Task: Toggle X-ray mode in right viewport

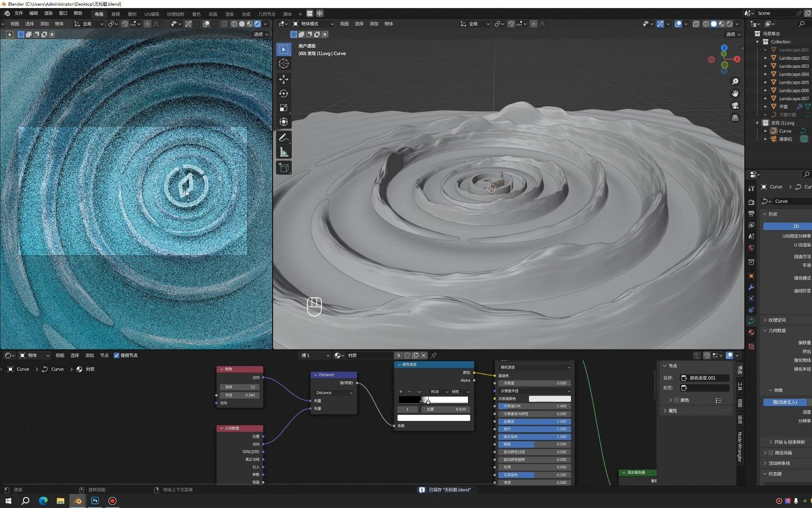Action: coord(696,24)
